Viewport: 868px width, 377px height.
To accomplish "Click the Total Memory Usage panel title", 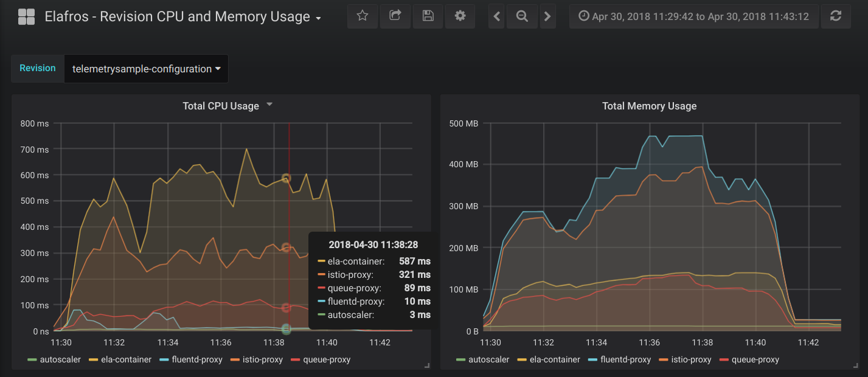I will tap(649, 106).
